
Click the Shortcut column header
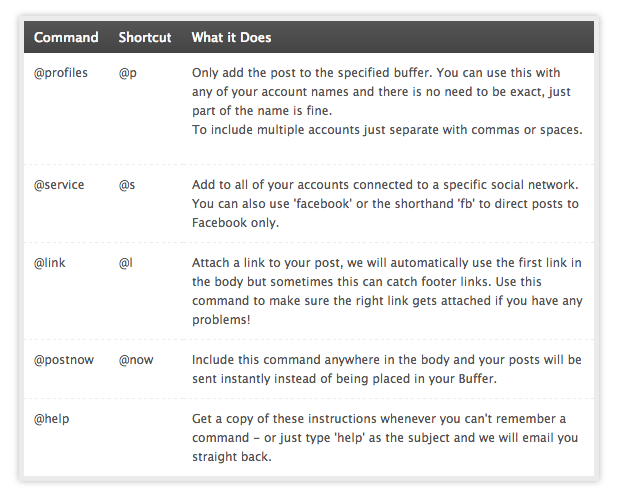[x=145, y=38]
